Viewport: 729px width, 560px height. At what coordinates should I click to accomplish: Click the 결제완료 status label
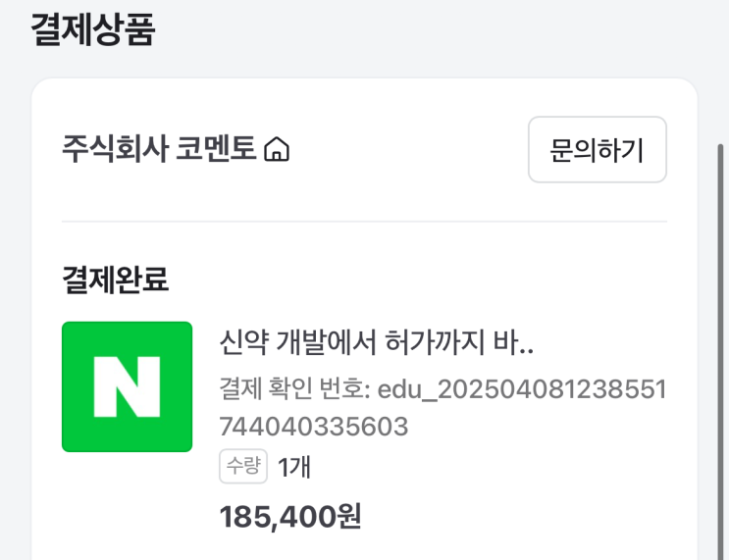116,280
